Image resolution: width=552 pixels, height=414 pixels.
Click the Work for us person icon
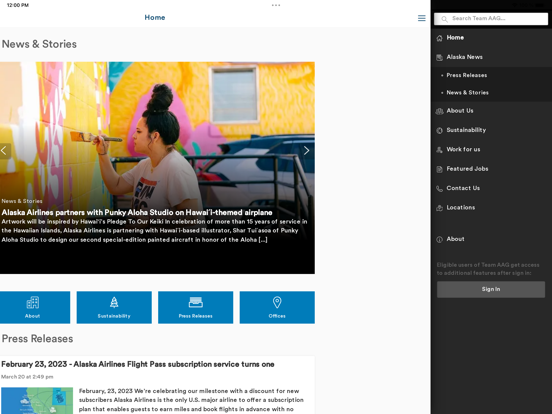tap(439, 150)
